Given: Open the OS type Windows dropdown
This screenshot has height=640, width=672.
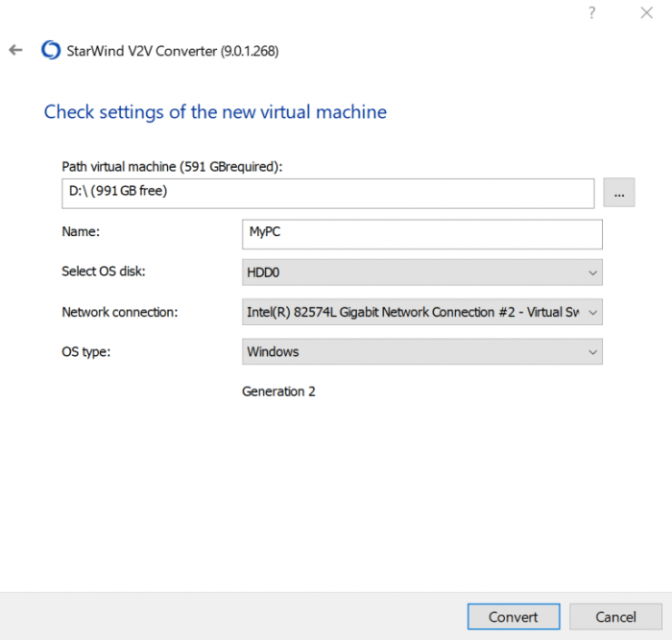Looking at the screenshot, I should click(x=422, y=352).
